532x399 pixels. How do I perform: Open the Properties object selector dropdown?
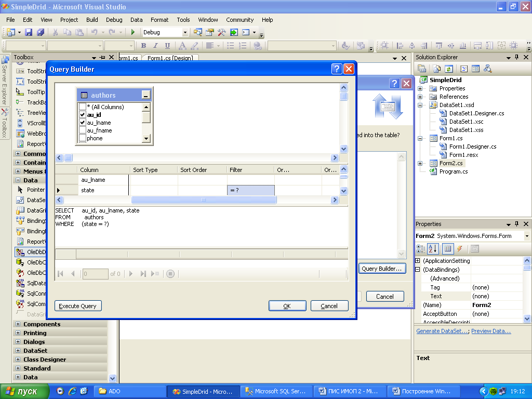coord(527,236)
